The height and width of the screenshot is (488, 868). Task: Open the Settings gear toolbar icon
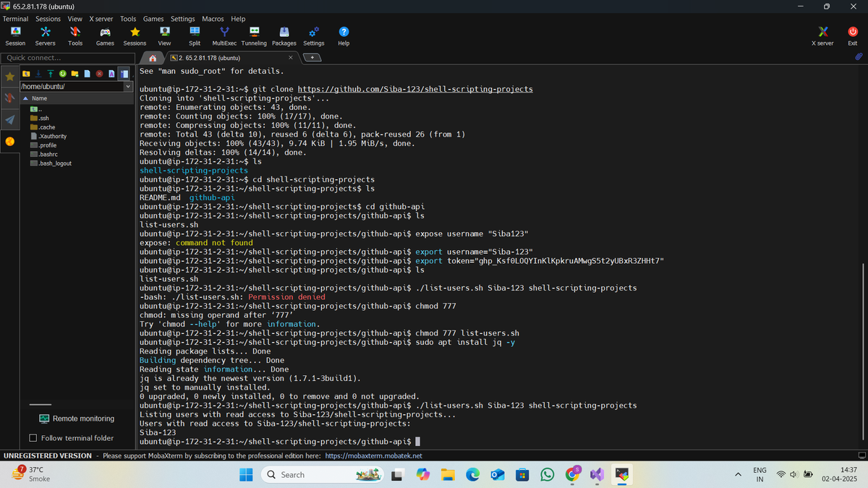click(x=314, y=36)
